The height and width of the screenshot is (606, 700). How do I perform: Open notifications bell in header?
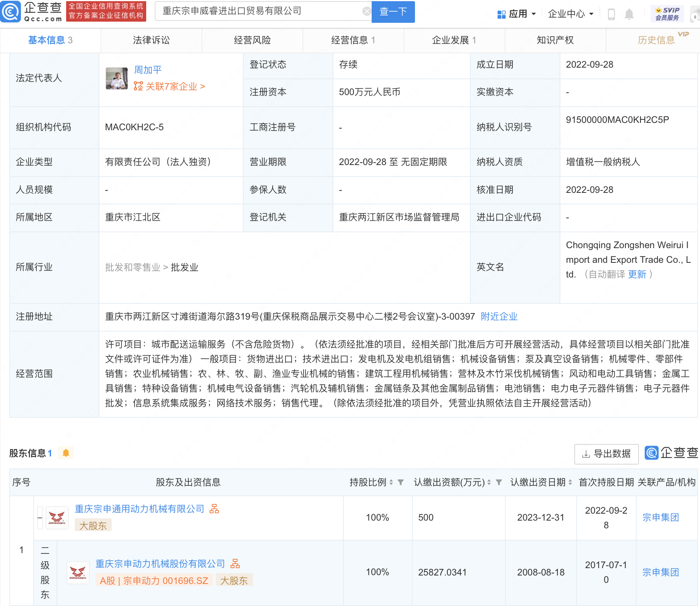coord(629,14)
